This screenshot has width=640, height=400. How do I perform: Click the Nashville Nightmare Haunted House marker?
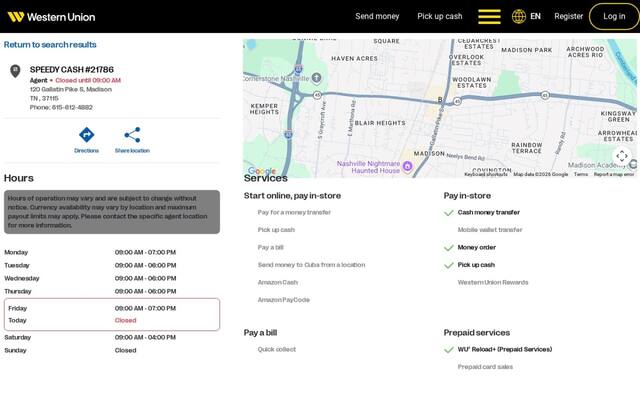[x=407, y=166]
